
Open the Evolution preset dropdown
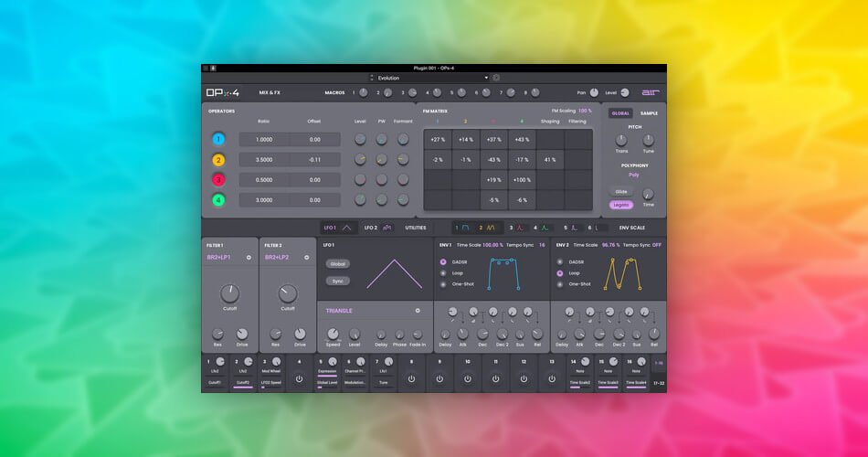tap(432, 78)
